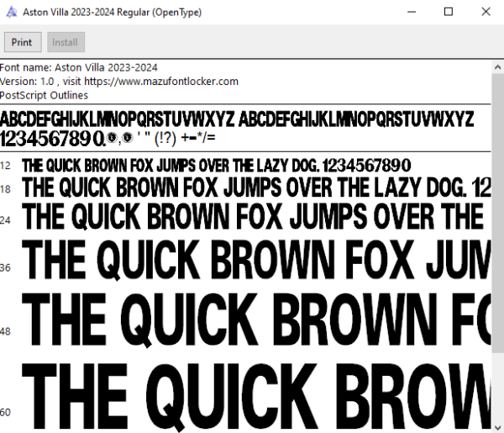Click the PostScript Outlines label

pyautogui.click(x=44, y=95)
